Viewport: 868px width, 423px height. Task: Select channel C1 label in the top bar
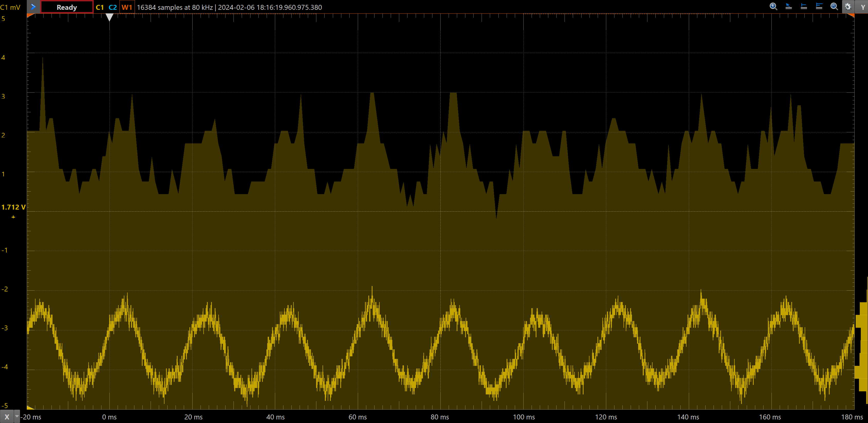(100, 7)
